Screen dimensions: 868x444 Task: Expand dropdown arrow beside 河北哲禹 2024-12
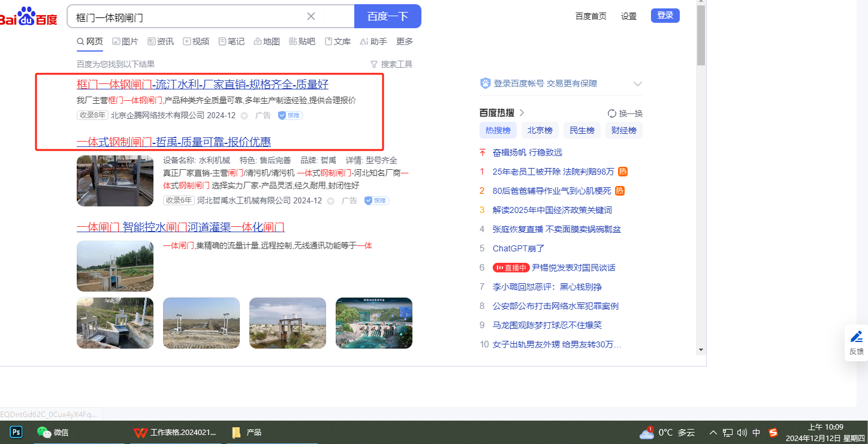pyautogui.click(x=330, y=201)
